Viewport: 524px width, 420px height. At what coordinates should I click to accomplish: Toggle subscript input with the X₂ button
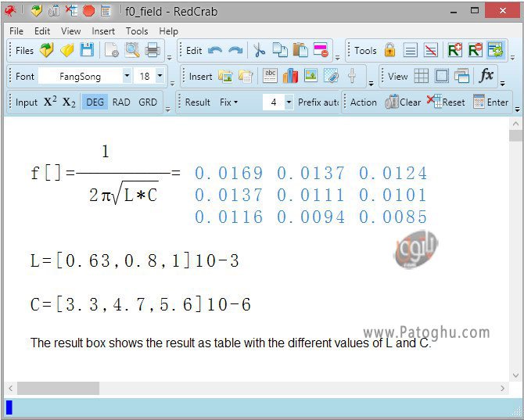click(69, 102)
